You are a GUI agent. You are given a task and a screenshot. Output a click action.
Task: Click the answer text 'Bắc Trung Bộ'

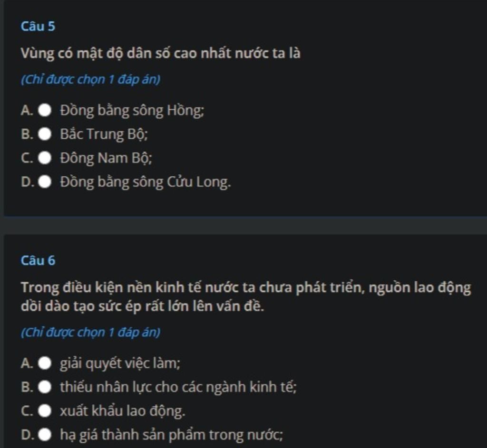pyautogui.click(x=104, y=134)
